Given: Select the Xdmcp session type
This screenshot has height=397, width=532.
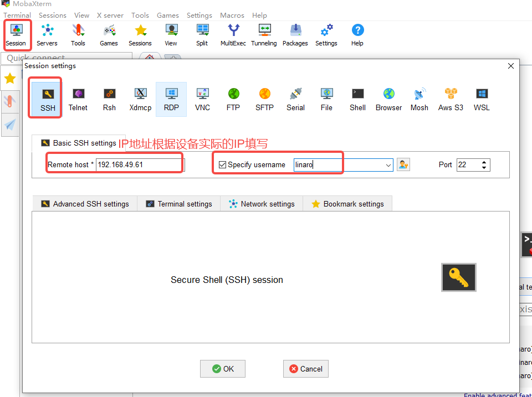Looking at the screenshot, I should click(x=140, y=99).
